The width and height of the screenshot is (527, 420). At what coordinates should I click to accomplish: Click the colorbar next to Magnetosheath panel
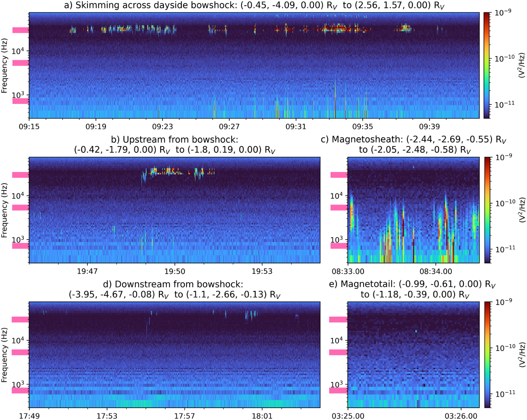click(487, 210)
